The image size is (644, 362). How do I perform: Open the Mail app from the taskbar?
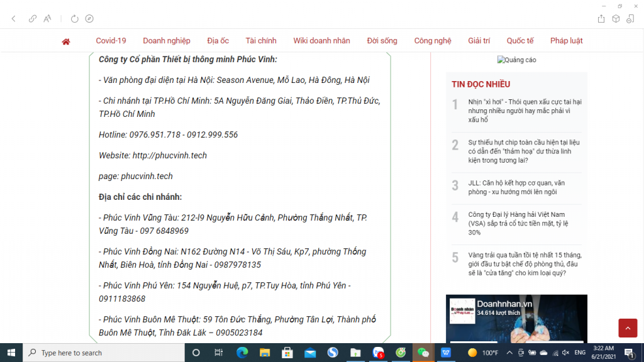tap(310, 353)
